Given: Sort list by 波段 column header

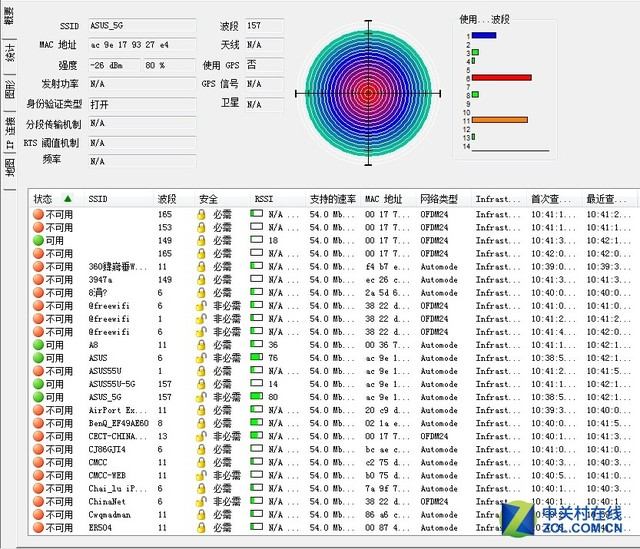Looking at the screenshot, I should [x=173, y=199].
